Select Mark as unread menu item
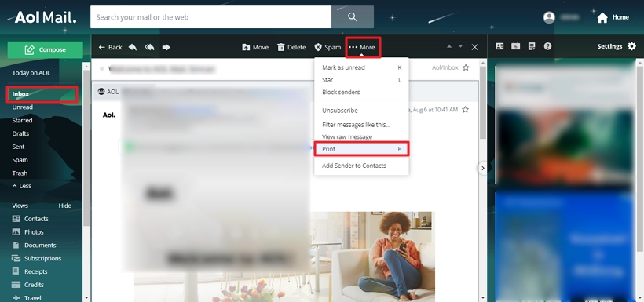 click(x=361, y=67)
